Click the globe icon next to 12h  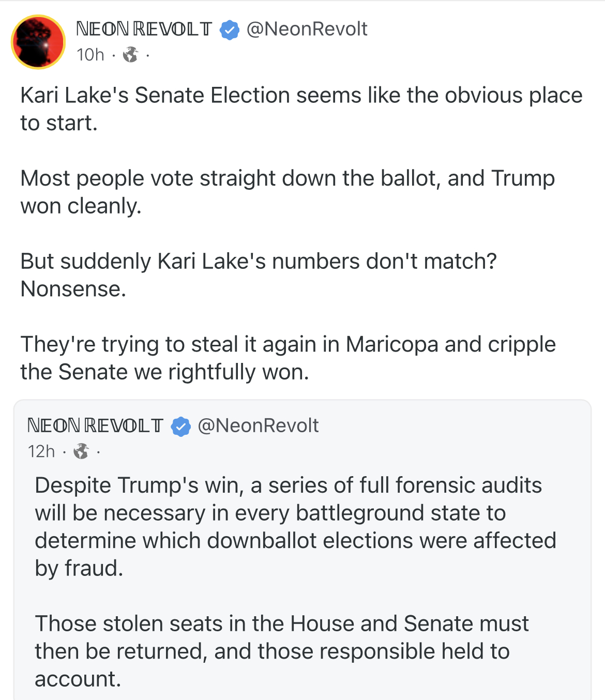coord(81,451)
